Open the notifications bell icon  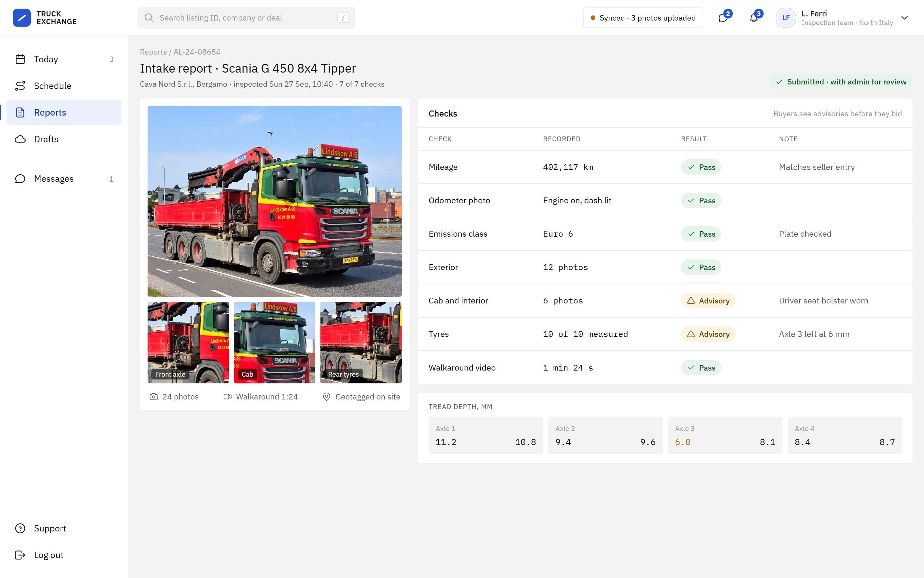click(x=754, y=18)
